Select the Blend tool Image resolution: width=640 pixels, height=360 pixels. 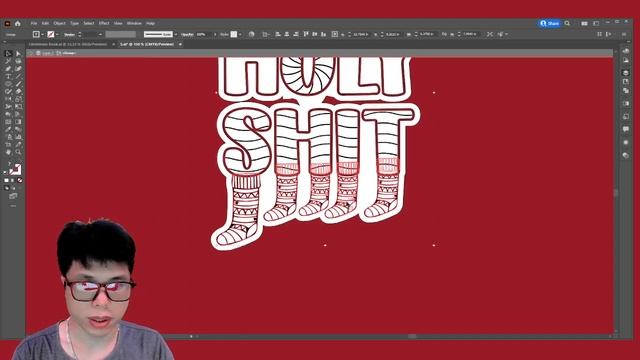tap(18, 129)
